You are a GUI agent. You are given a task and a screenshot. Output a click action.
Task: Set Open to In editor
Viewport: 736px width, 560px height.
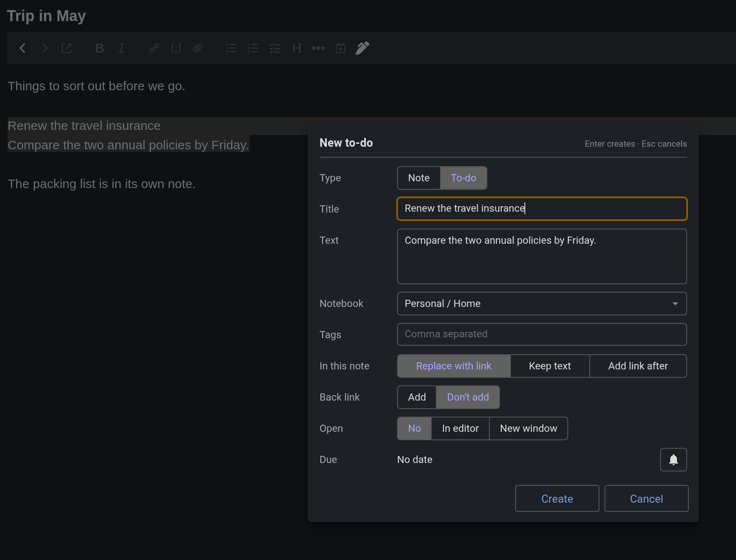click(460, 428)
